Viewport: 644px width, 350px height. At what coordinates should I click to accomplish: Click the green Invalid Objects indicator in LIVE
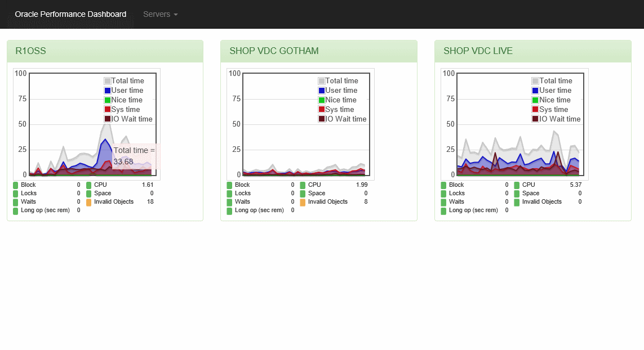tap(517, 202)
